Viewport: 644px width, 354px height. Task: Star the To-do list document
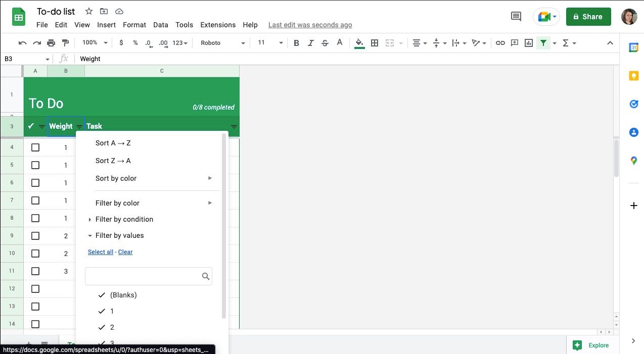pyautogui.click(x=89, y=11)
